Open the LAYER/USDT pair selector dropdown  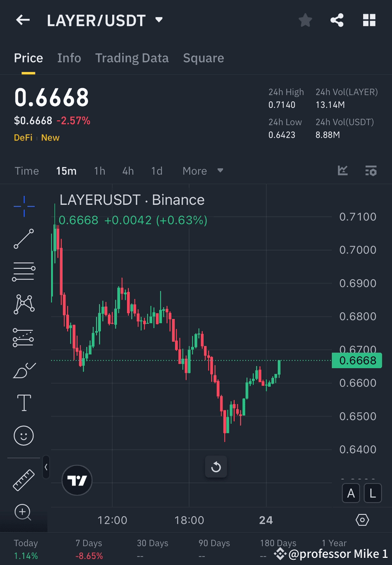pyautogui.click(x=158, y=20)
